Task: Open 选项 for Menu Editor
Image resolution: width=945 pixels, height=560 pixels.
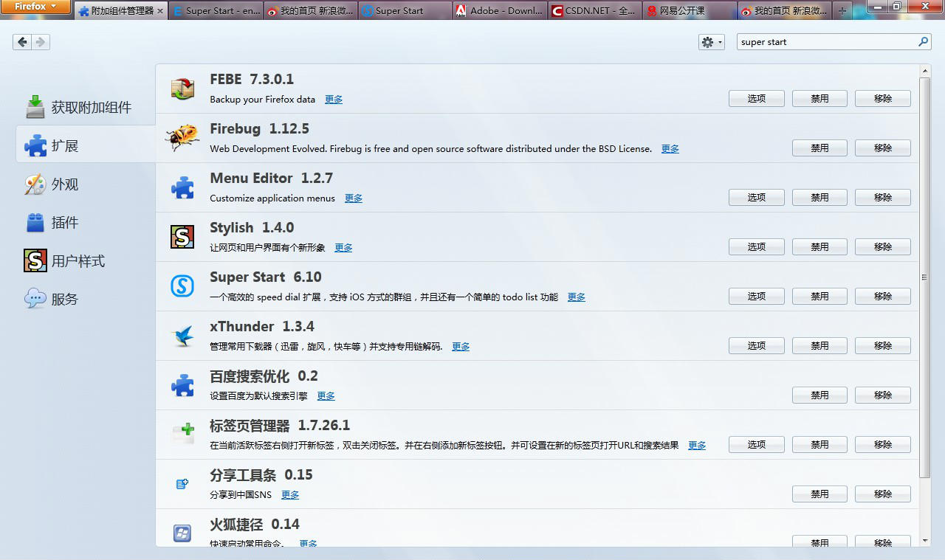Action: click(757, 198)
